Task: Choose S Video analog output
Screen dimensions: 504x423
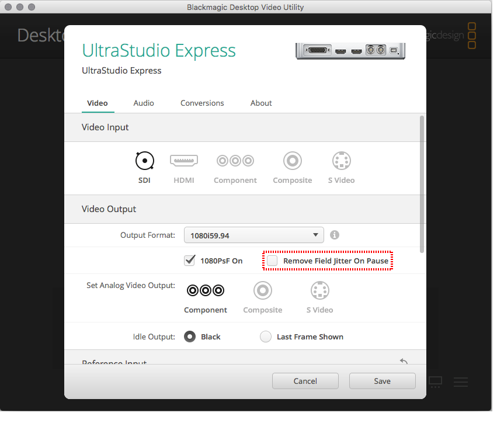Action: (320, 290)
